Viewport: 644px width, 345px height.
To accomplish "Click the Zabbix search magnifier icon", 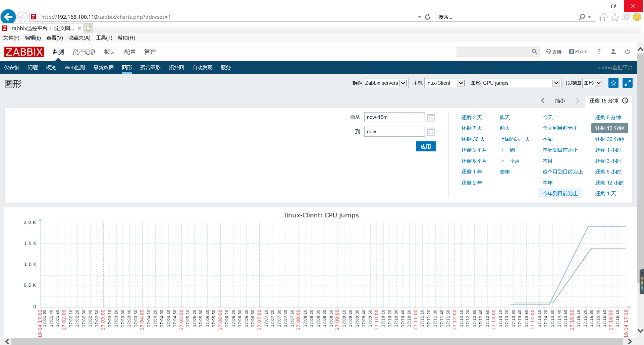I will tap(534, 52).
